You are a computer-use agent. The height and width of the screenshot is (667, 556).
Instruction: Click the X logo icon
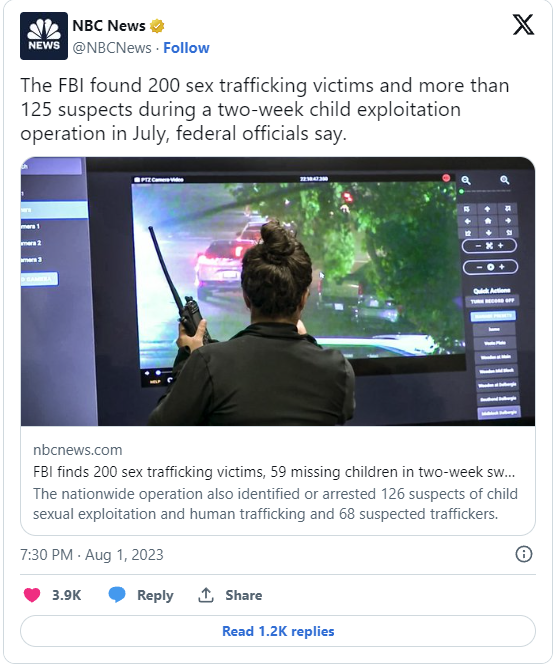523,25
